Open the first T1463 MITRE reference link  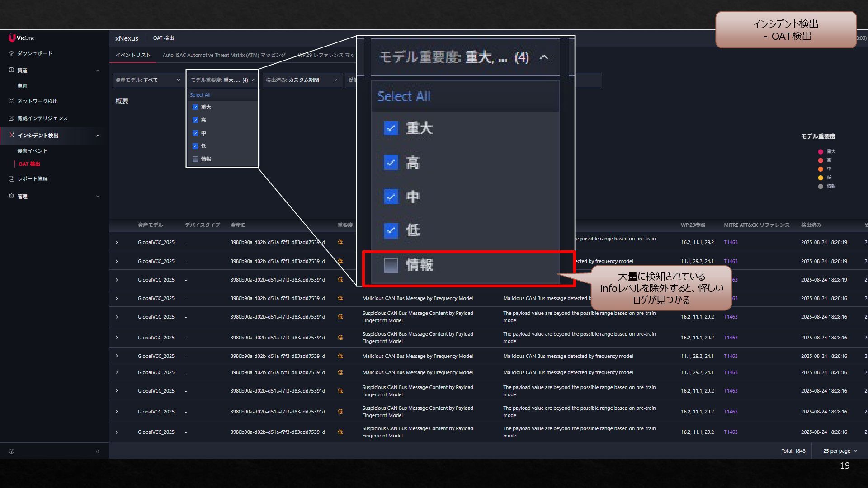731,243
